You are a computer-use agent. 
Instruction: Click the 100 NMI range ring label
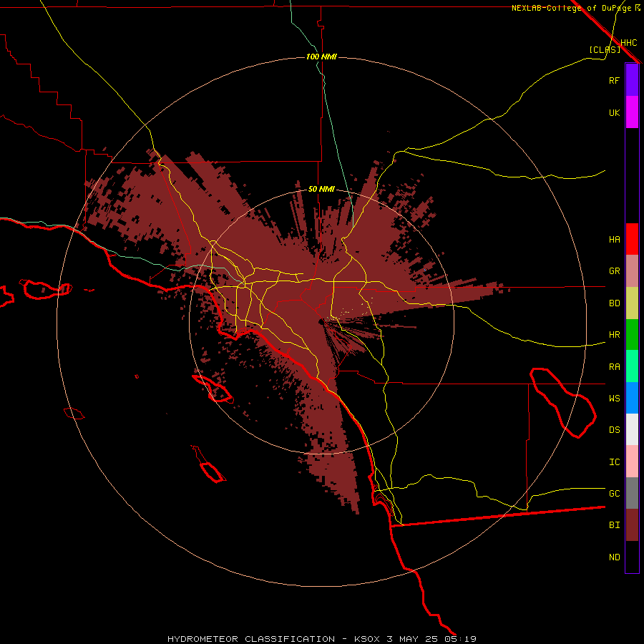[x=321, y=57]
